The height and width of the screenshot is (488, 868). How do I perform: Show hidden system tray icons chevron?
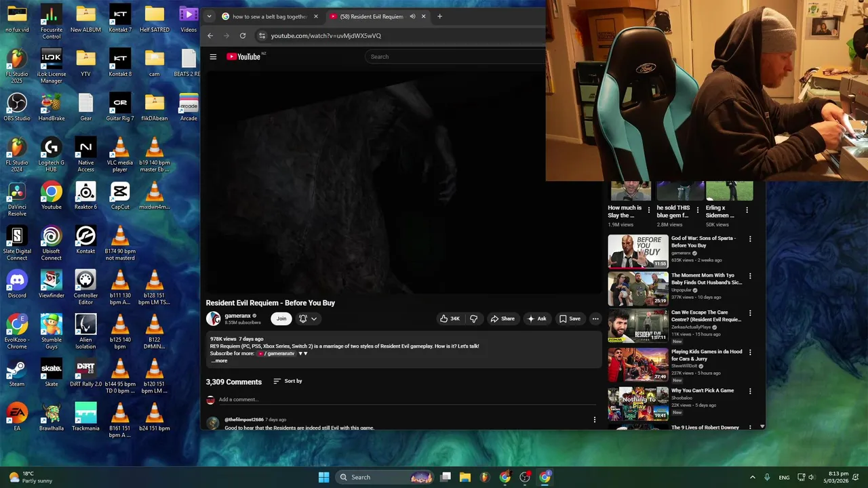752,477
